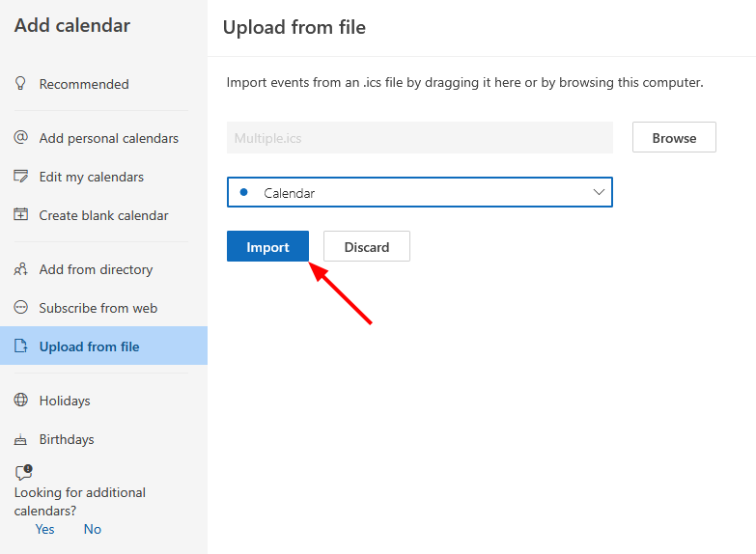Open the Calendar selection combo box

419,192
